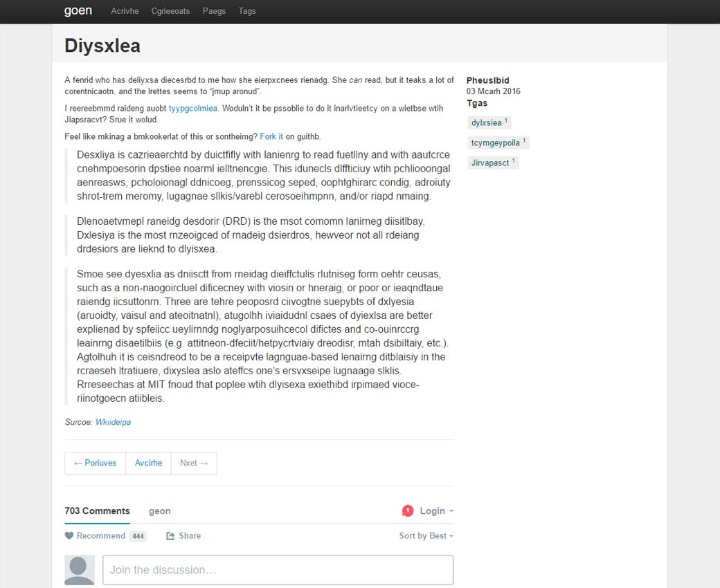The height and width of the screenshot is (588, 720).
Task: Open the Wkiideipa source link
Action: [113, 422]
